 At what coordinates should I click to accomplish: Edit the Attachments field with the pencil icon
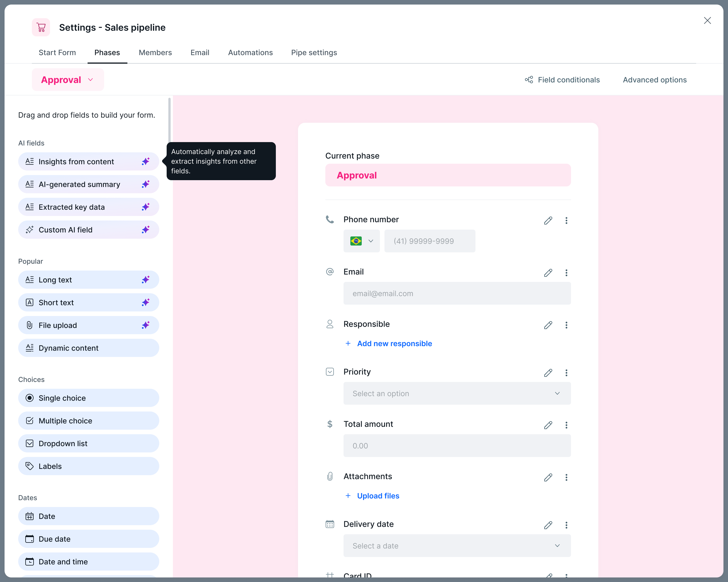[x=548, y=477]
